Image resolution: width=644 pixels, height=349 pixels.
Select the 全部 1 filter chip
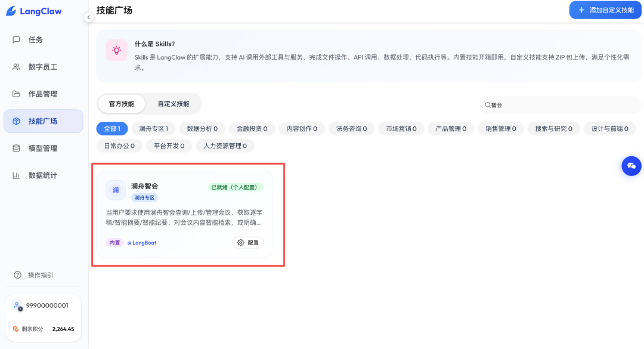[x=112, y=129]
